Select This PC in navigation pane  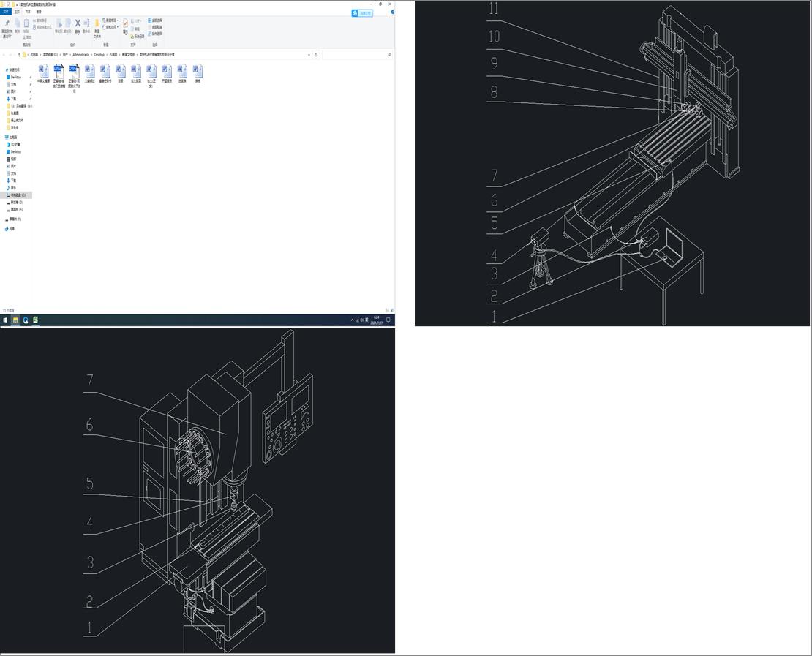[x=11, y=137]
